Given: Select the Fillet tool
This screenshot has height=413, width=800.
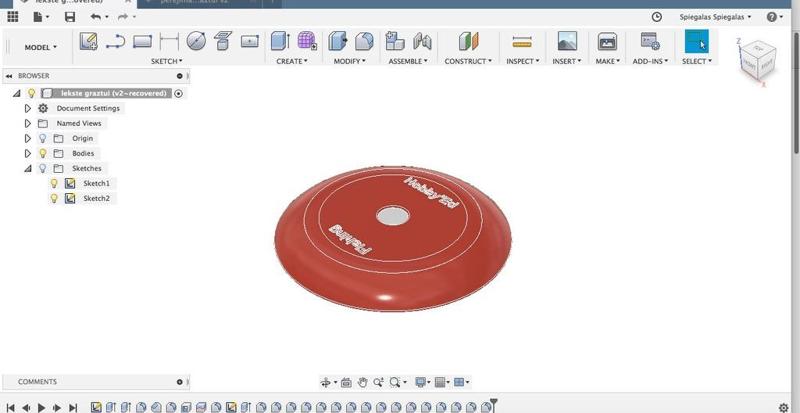Looking at the screenshot, I should [364, 41].
